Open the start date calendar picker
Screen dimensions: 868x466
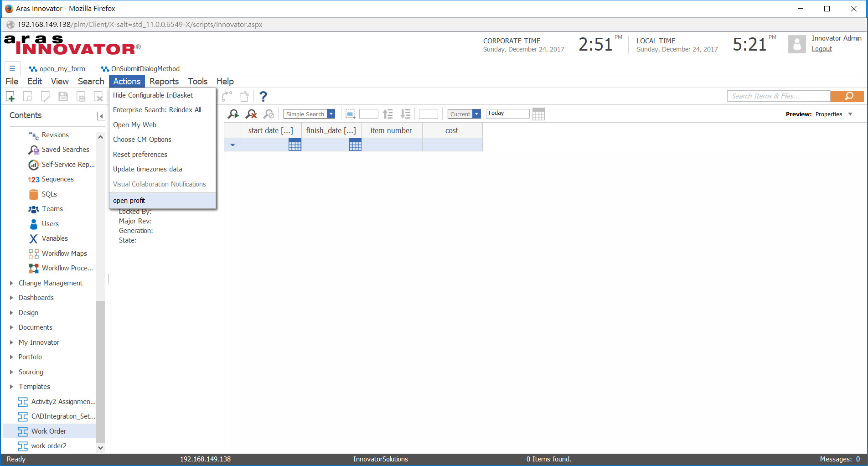tap(295, 145)
